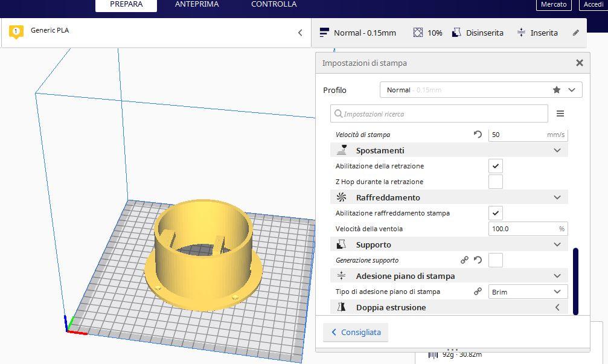Click link icon beside Generazione supporto
608x364 pixels.
pos(464,260)
